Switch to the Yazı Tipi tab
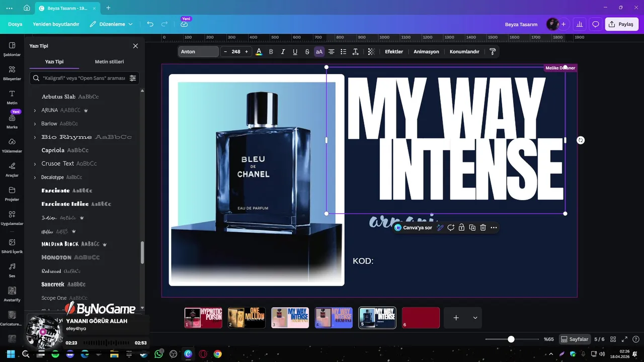The width and height of the screenshot is (644, 362). 54,62
